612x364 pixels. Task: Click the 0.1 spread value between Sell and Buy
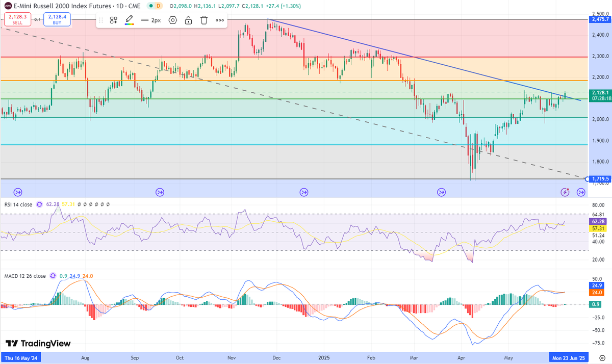tap(37, 19)
